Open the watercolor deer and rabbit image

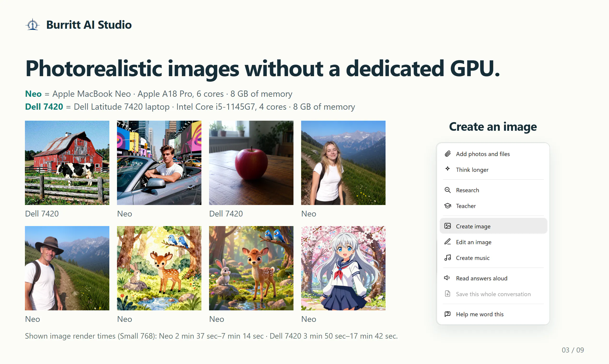coord(159,268)
